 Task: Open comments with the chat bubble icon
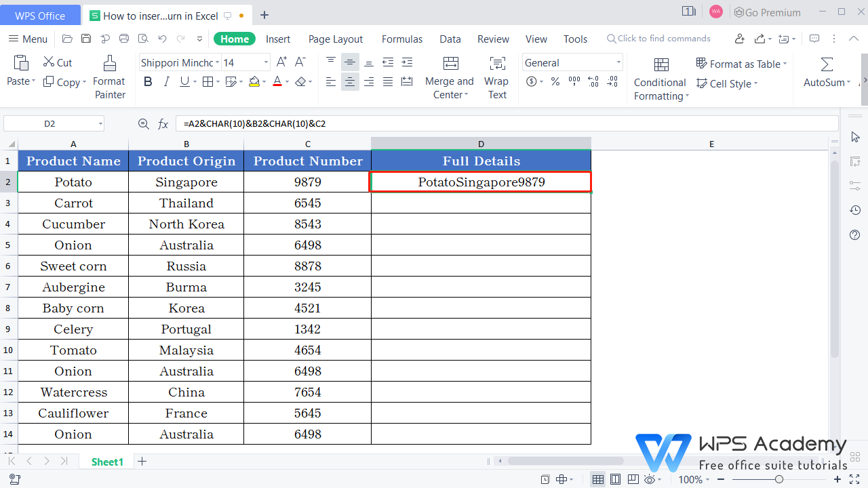[814, 39]
